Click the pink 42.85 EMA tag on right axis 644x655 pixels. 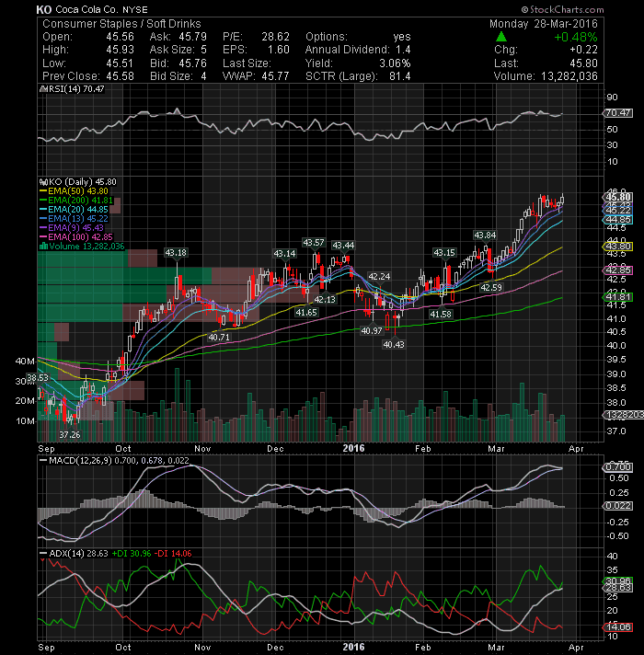point(618,270)
